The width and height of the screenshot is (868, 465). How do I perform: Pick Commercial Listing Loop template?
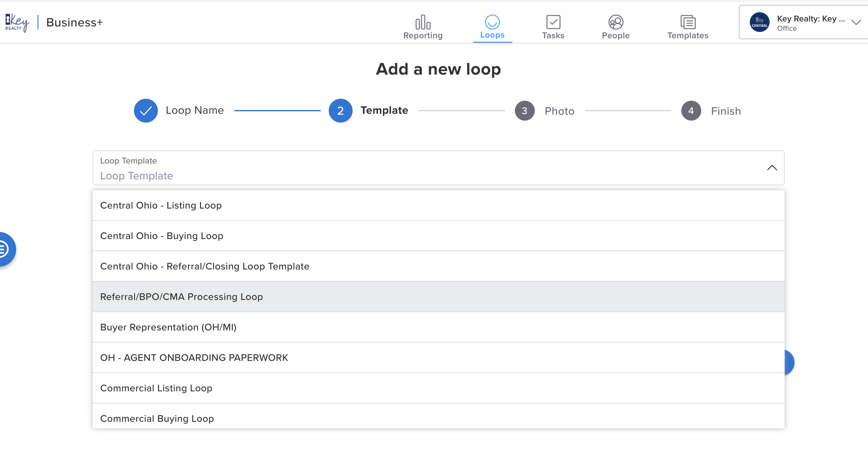point(438,388)
